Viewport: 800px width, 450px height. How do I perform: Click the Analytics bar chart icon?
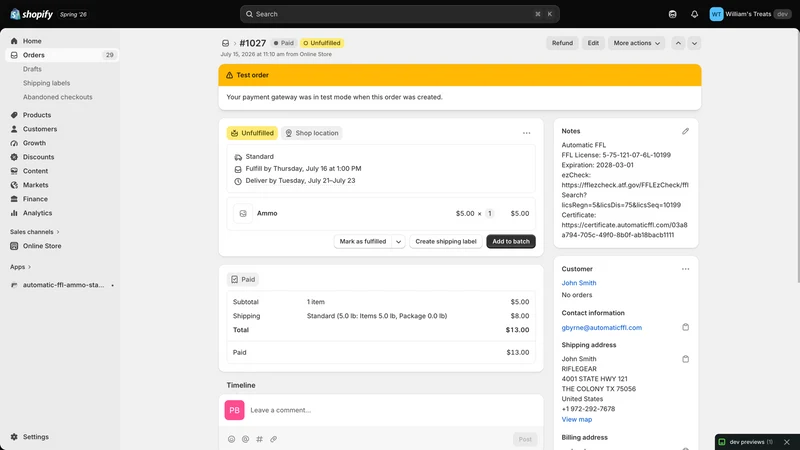coord(14,213)
